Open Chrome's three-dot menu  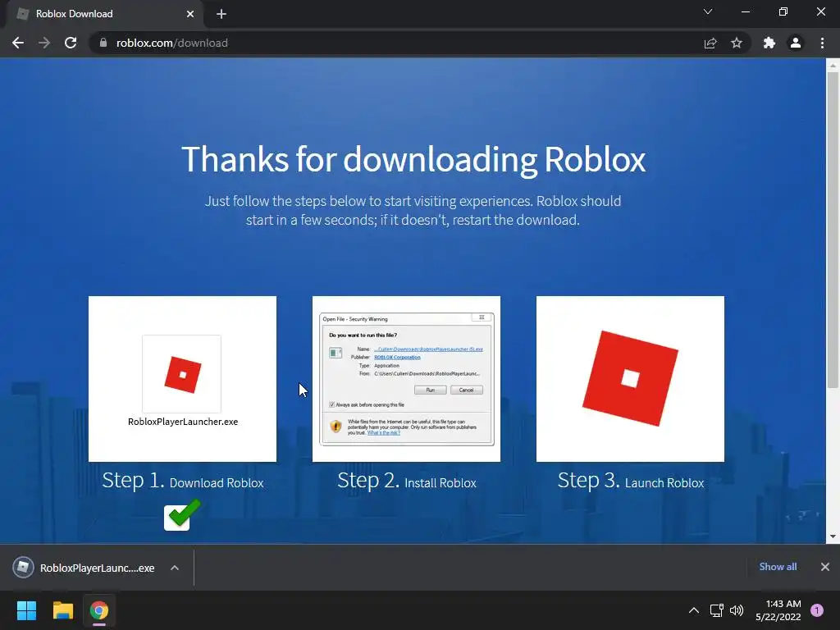coord(822,43)
